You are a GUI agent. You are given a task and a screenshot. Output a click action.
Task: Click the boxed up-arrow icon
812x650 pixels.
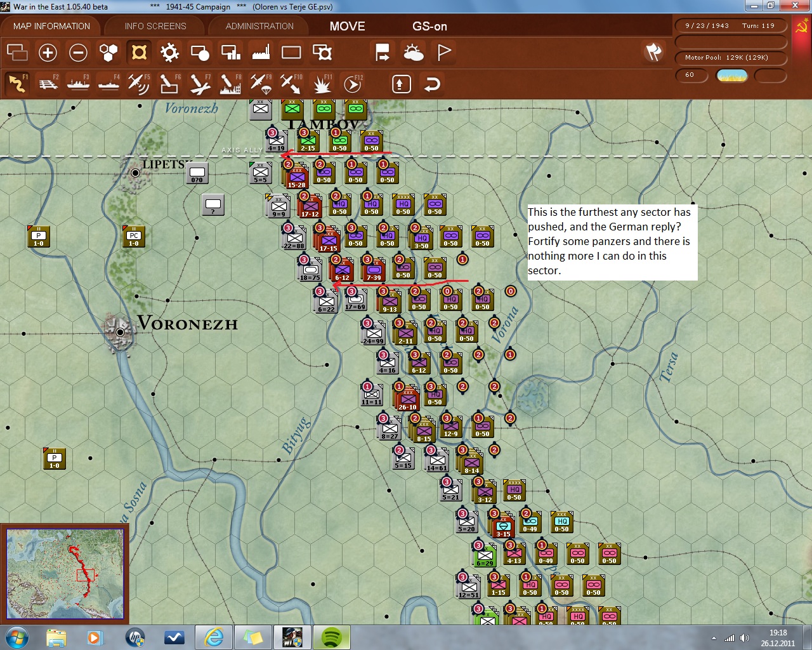click(x=401, y=84)
